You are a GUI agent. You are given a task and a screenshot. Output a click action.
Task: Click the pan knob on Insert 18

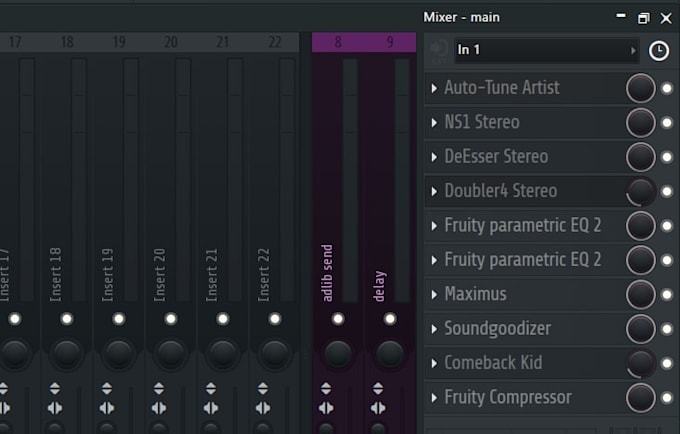(x=67, y=354)
